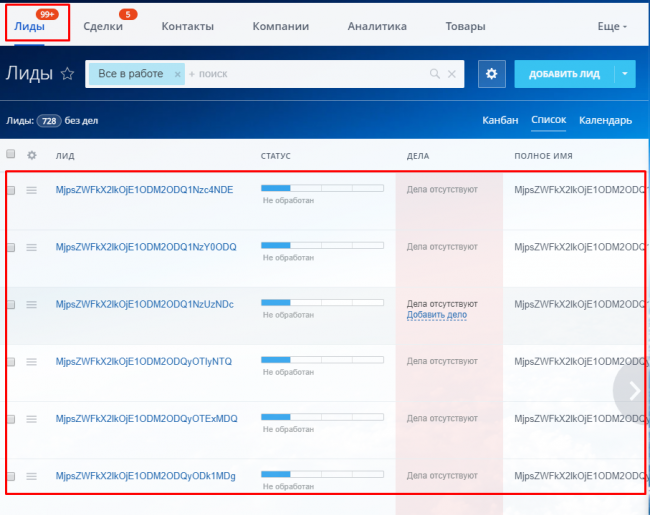Open the Сделки tab
Viewport: 650px width, 515px height.
(x=104, y=27)
